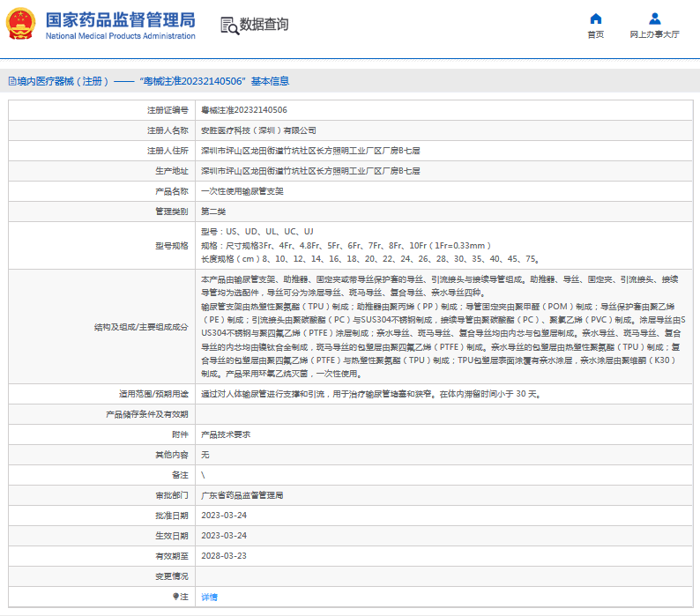Click the 备注 label
The height and width of the screenshot is (616, 700).
point(181,475)
